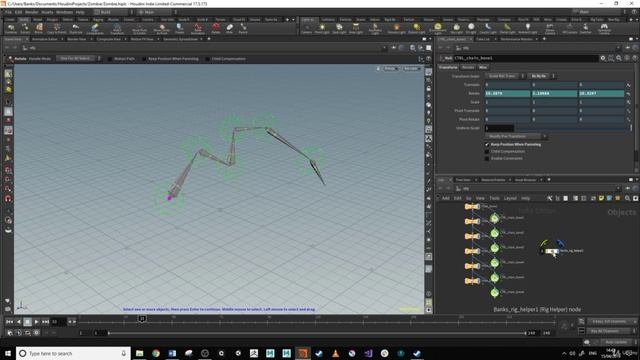Toggle Keep Position When Parenting parameter checkbox
Viewport: 640px width, 360px height.
487,144
